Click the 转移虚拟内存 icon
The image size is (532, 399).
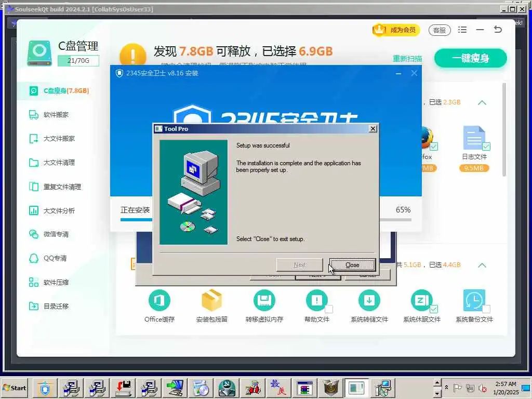click(264, 300)
